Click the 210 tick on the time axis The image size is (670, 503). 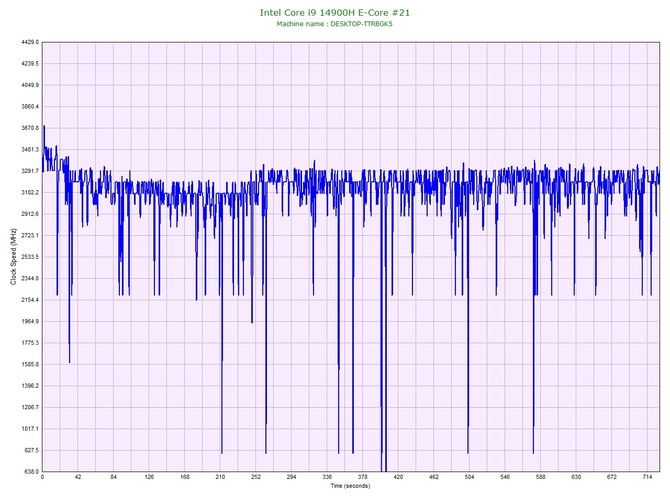pos(220,477)
